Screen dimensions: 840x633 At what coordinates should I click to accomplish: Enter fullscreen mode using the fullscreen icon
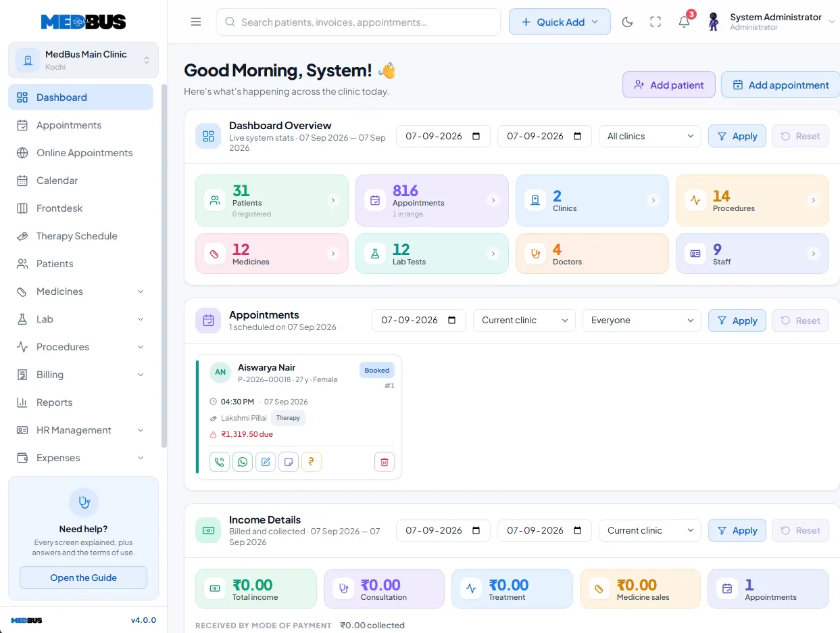656,22
